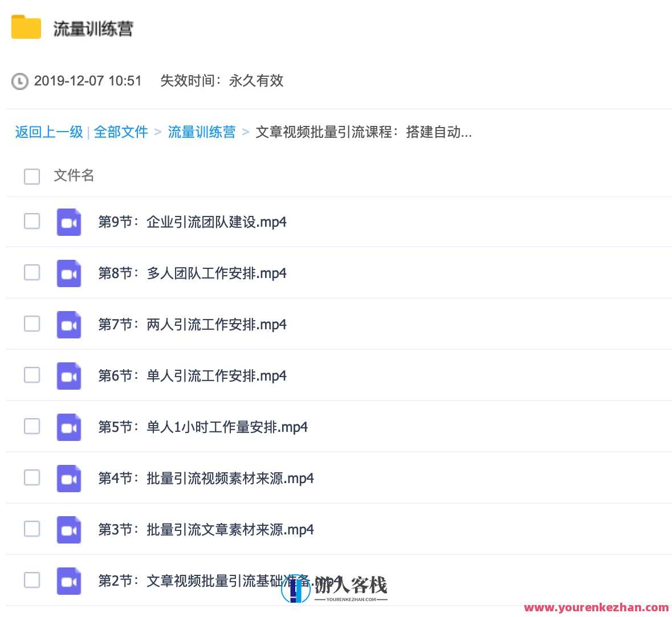Click 返回上一级 to go back
Viewport: 672px width, 617px height.
pyautogui.click(x=48, y=132)
